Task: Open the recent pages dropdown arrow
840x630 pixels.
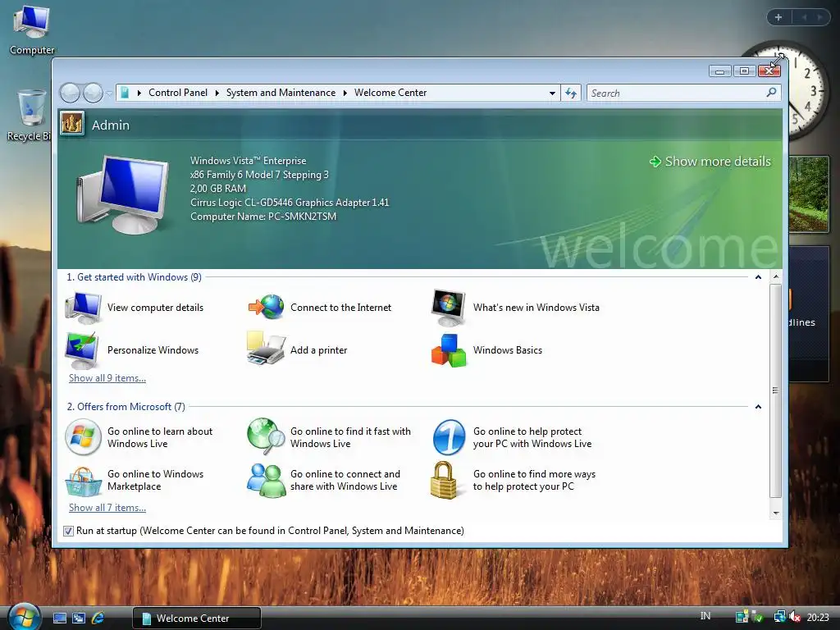Action: click(x=109, y=94)
